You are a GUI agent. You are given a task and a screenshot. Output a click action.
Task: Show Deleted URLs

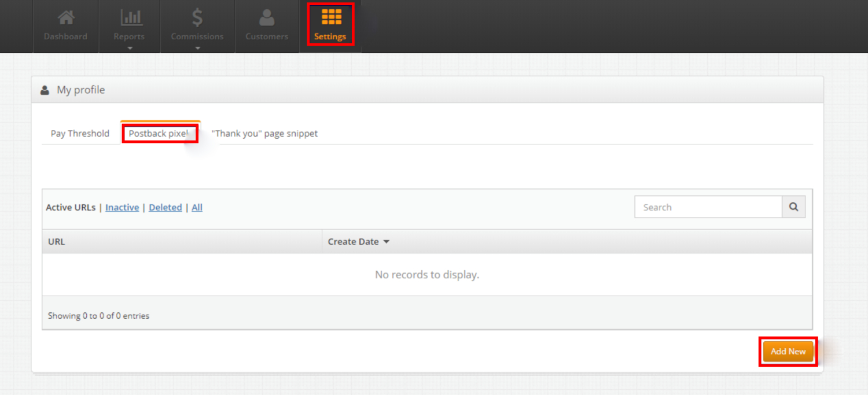point(165,207)
